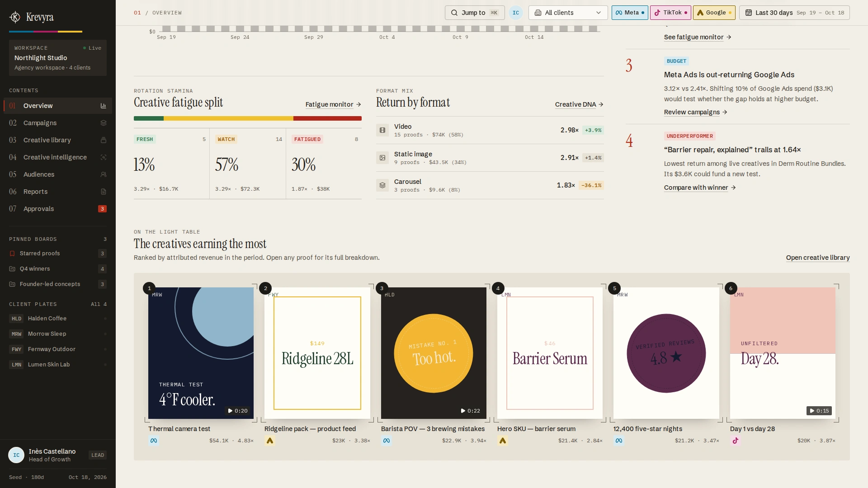This screenshot has width=868, height=488.
Task: Open Overview chart icon in sidebar
Action: pos(103,106)
